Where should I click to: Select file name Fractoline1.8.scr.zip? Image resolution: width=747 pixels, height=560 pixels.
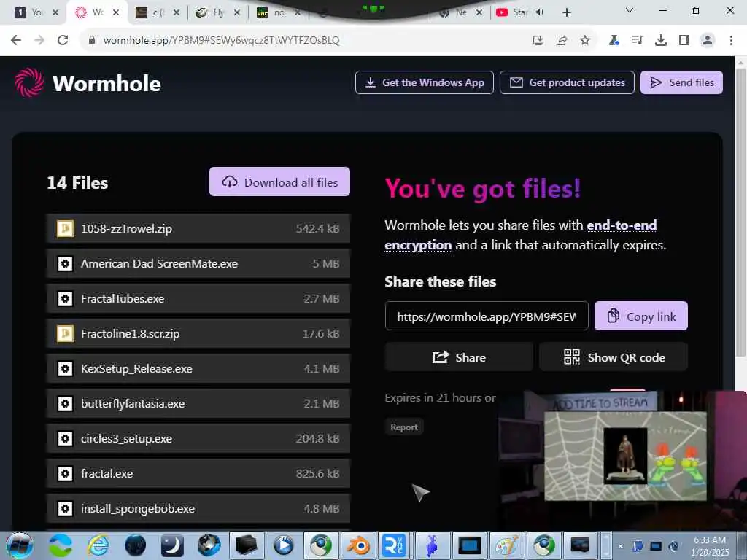pos(130,333)
